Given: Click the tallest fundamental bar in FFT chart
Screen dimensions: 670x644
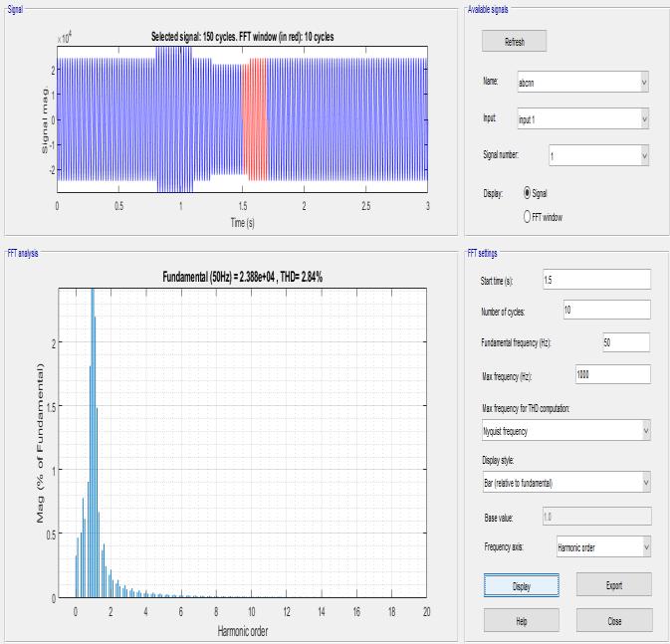Looking at the screenshot, I should click(x=93, y=443).
